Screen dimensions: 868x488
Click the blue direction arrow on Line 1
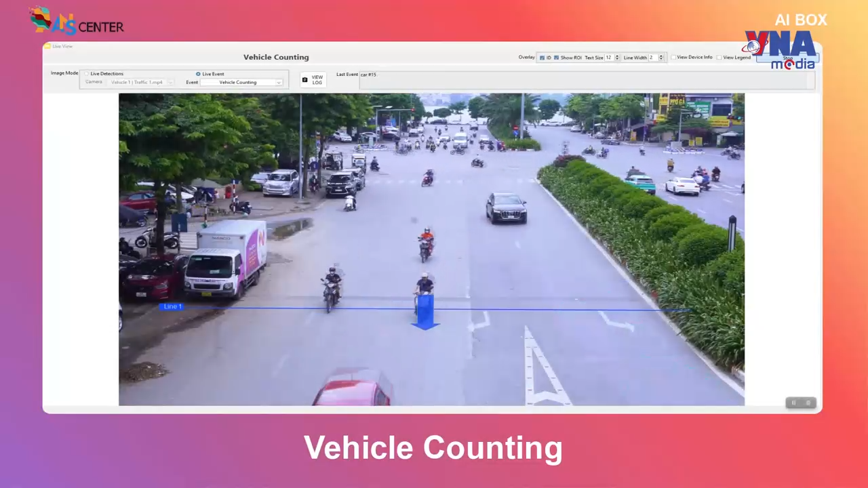[x=425, y=313]
